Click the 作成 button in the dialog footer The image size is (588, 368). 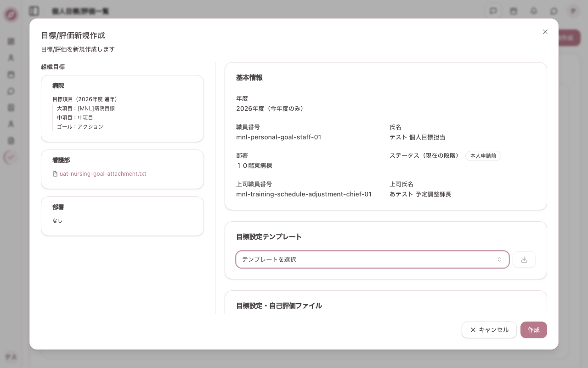click(x=534, y=330)
